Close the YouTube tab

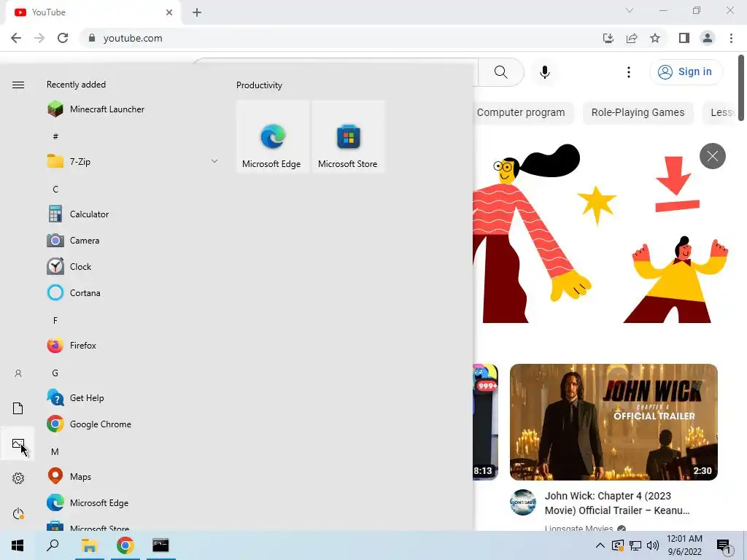click(169, 12)
